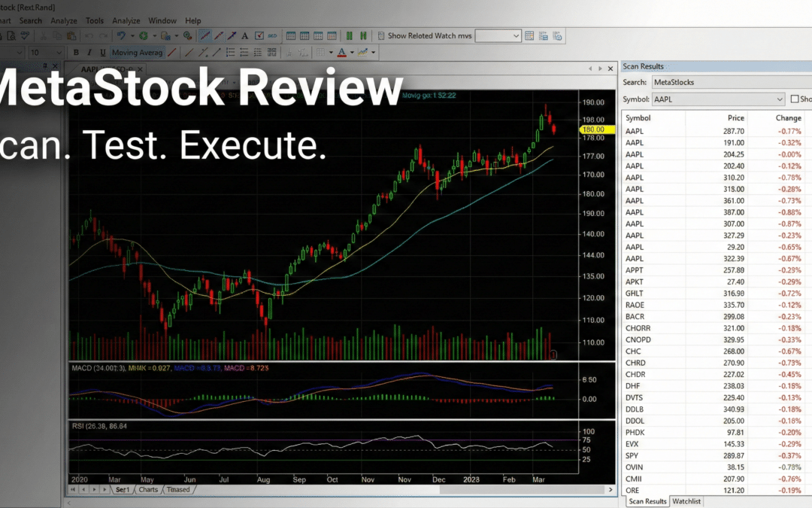
Task: Click the MACD indicator label
Action: coord(98,368)
